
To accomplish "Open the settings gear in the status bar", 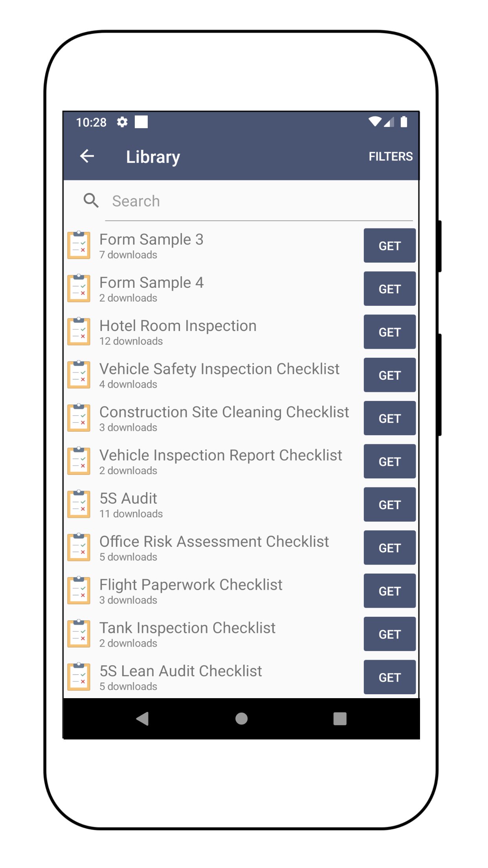I will pyautogui.click(x=123, y=122).
